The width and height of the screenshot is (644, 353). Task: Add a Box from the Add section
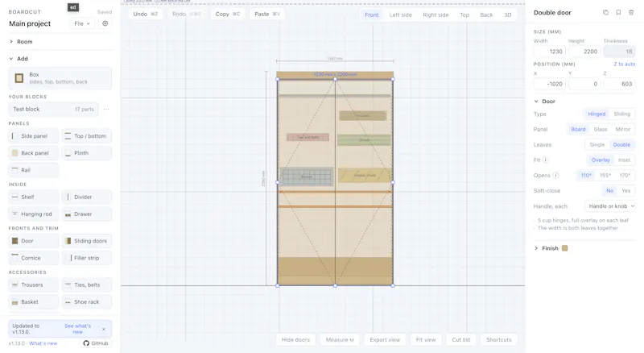[x=60, y=78]
